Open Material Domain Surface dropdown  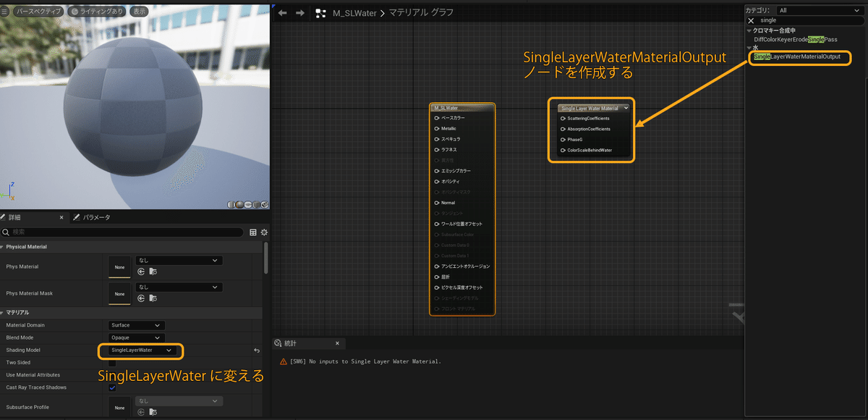[x=137, y=325]
